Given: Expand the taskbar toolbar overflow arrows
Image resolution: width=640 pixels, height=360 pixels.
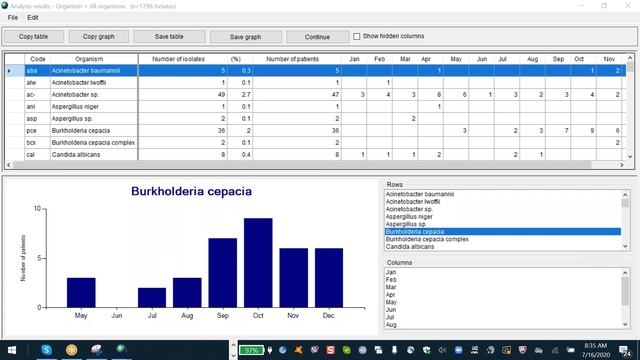Looking at the screenshot, I should pyautogui.click(x=233, y=350).
